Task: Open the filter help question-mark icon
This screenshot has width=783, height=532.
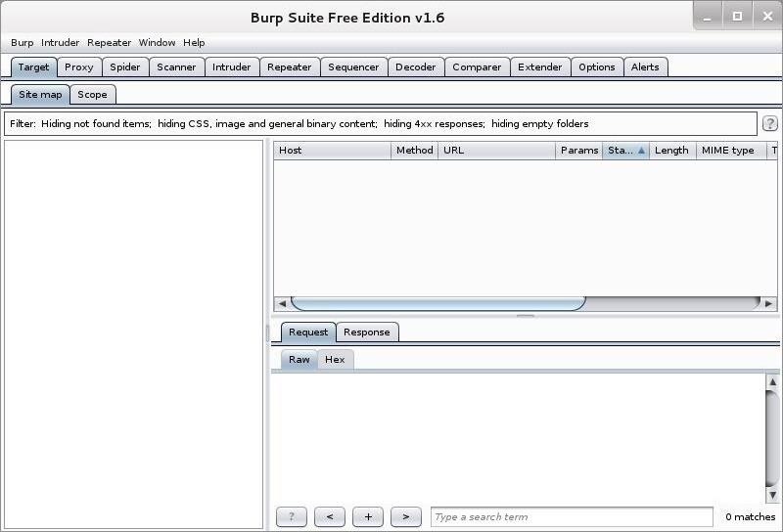Action: (x=769, y=123)
